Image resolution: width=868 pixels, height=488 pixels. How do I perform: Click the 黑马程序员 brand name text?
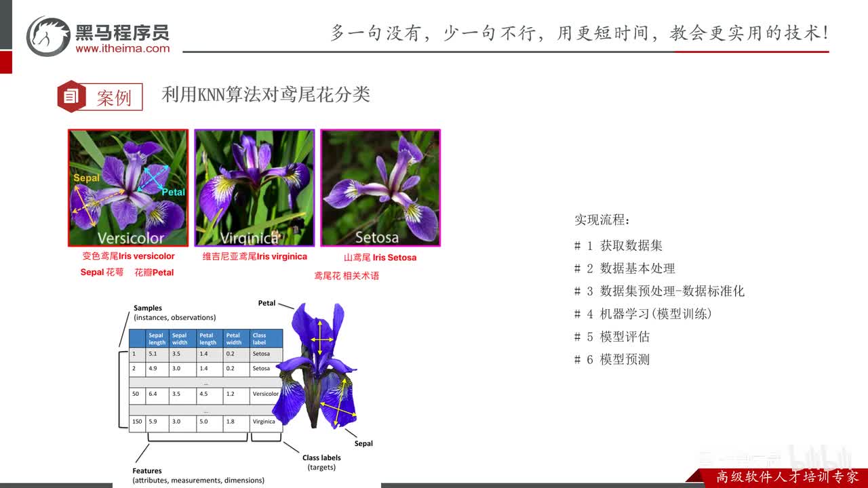pos(122,31)
